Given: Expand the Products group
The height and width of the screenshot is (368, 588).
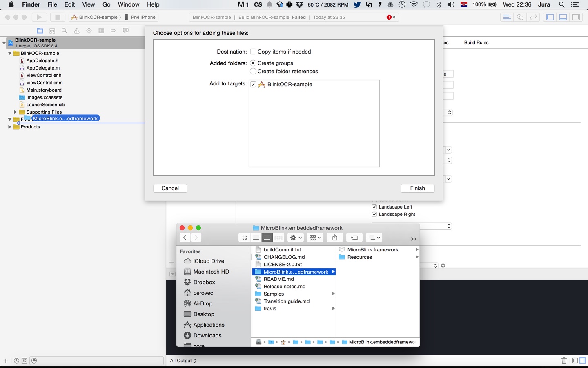Looking at the screenshot, I should point(10,127).
